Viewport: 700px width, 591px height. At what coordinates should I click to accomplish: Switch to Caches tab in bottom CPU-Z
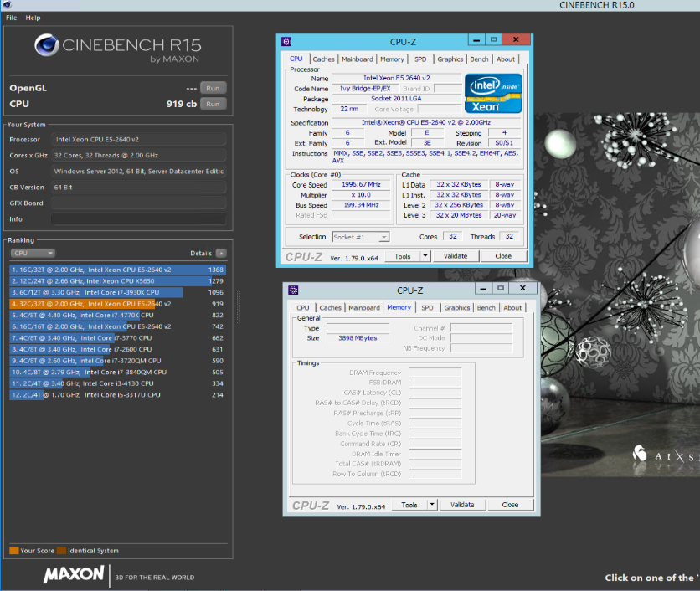(x=331, y=307)
